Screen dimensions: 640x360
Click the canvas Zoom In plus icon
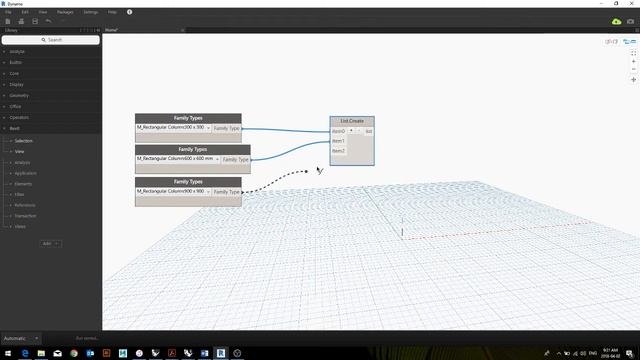633,62
